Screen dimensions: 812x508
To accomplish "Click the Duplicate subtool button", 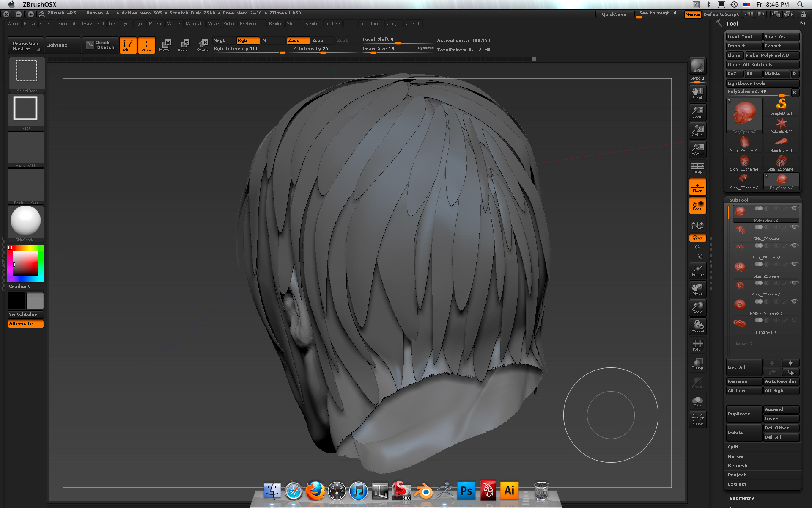I will click(x=744, y=414).
